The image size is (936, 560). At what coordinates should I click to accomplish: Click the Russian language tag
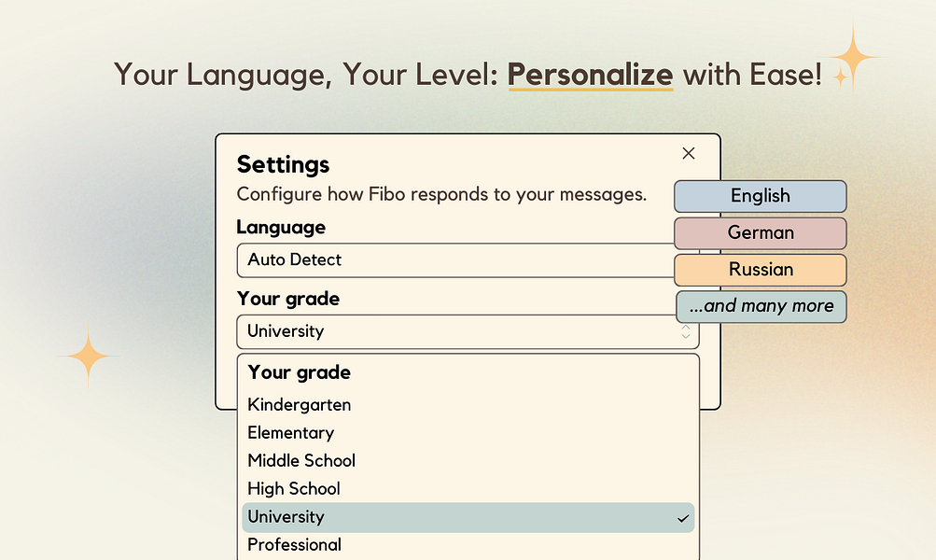pyautogui.click(x=760, y=270)
